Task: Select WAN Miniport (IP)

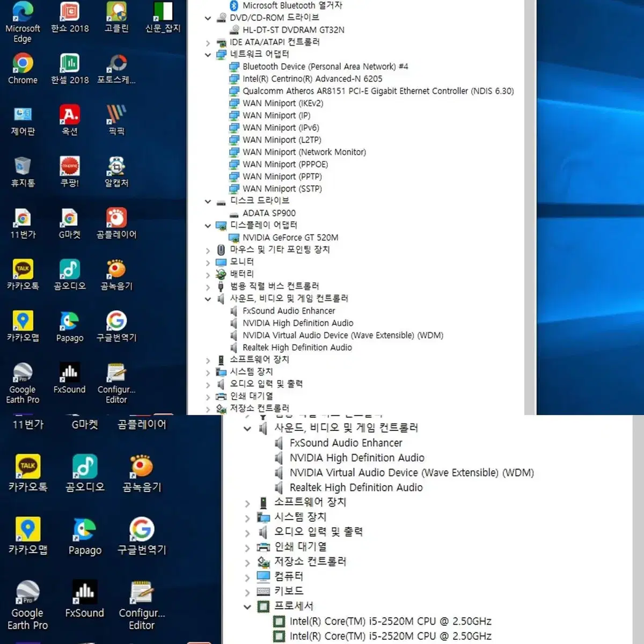Action: pyautogui.click(x=276, y=115)
